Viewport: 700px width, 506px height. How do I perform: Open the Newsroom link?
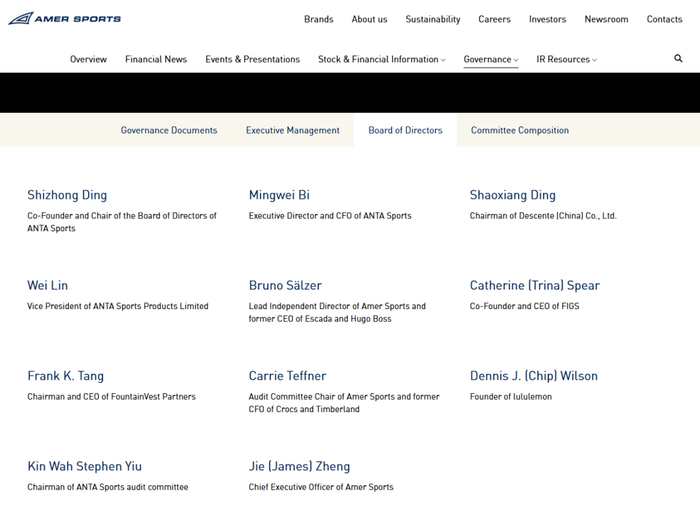(x=606, y=19)
